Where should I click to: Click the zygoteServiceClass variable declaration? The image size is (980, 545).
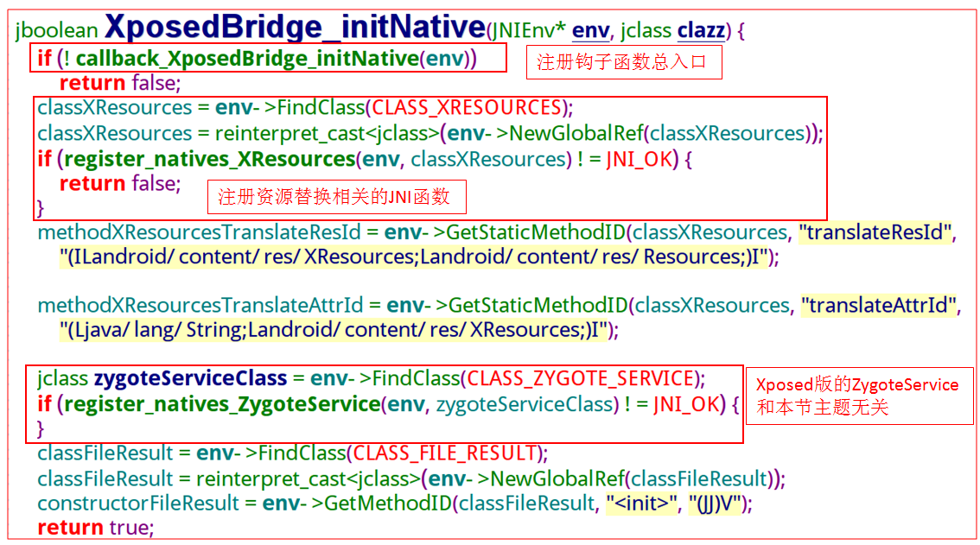click(190, 379)
